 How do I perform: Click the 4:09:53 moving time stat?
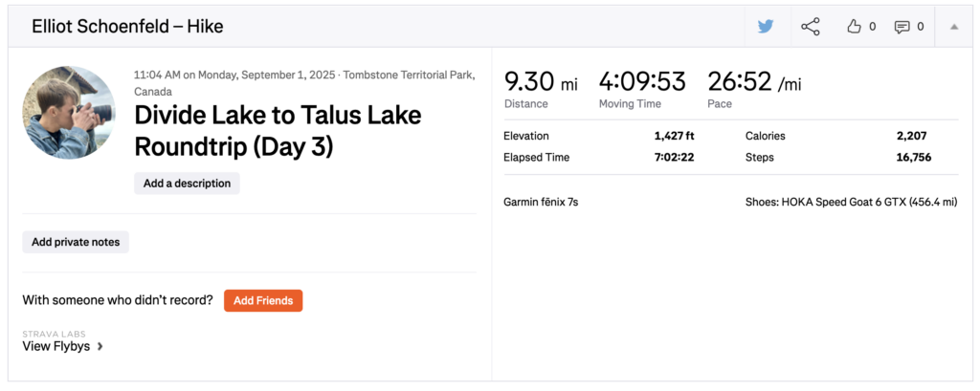(642, 83)
